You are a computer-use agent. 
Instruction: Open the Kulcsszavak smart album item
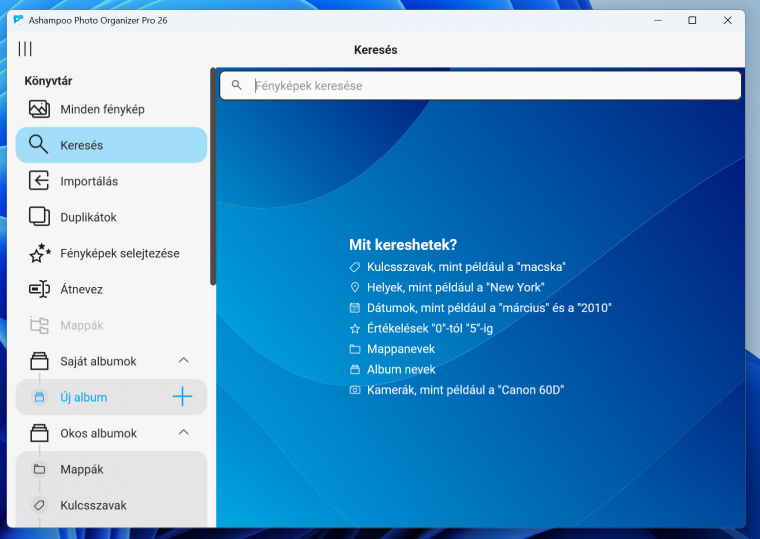[x=93, y=505]
